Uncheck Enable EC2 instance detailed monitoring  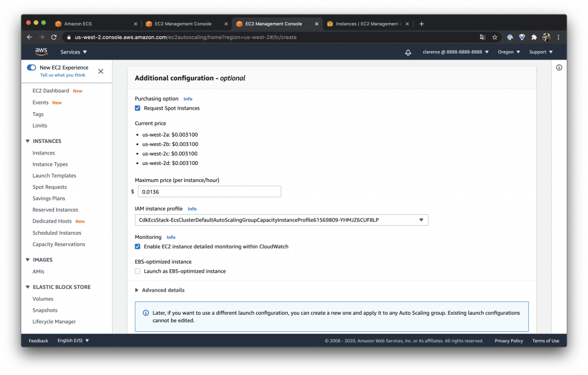138,246
